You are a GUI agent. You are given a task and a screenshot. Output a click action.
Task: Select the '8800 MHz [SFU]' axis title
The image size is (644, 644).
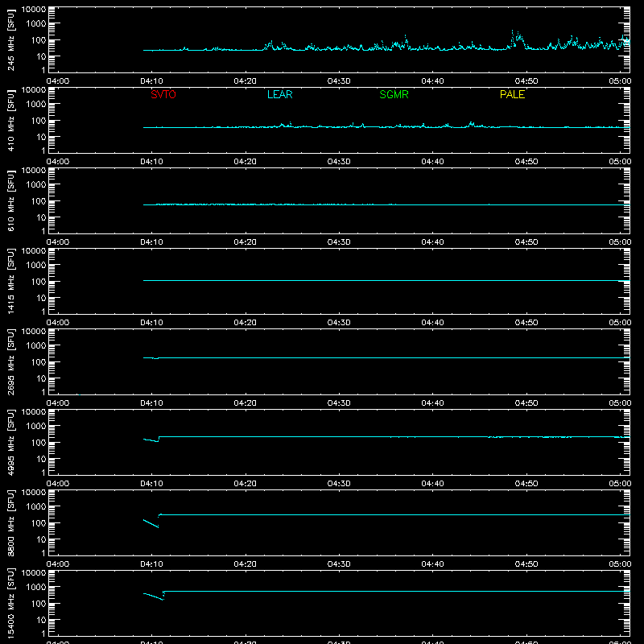[x=10, y=522]
